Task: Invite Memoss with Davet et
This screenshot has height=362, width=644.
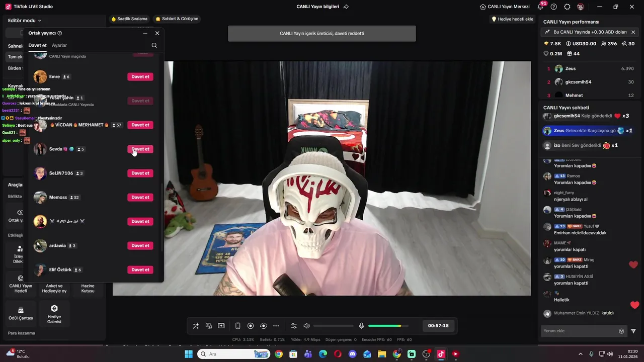Action: [x=140, y=197]
